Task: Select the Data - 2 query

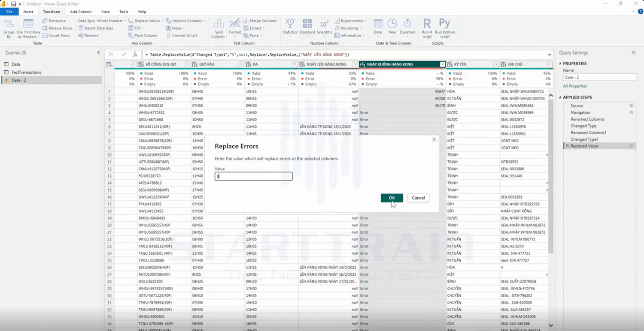Action: coord(52,80)
